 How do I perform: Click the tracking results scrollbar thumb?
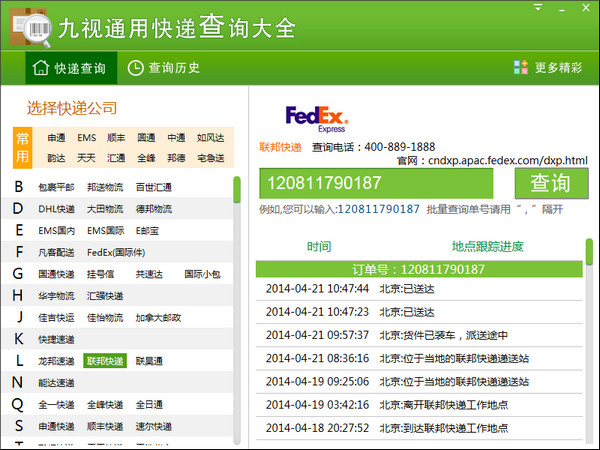pos(589,252)
